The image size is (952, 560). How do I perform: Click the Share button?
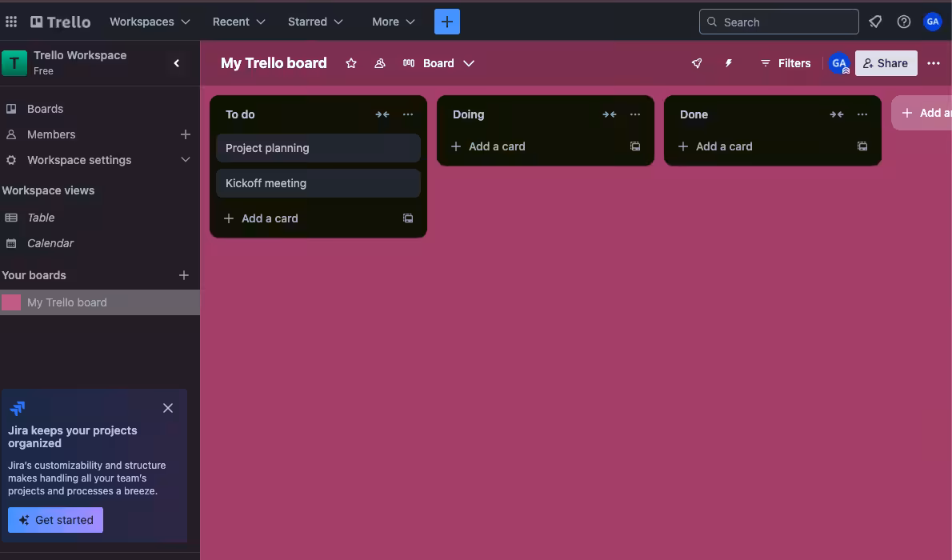click(886, 63)
